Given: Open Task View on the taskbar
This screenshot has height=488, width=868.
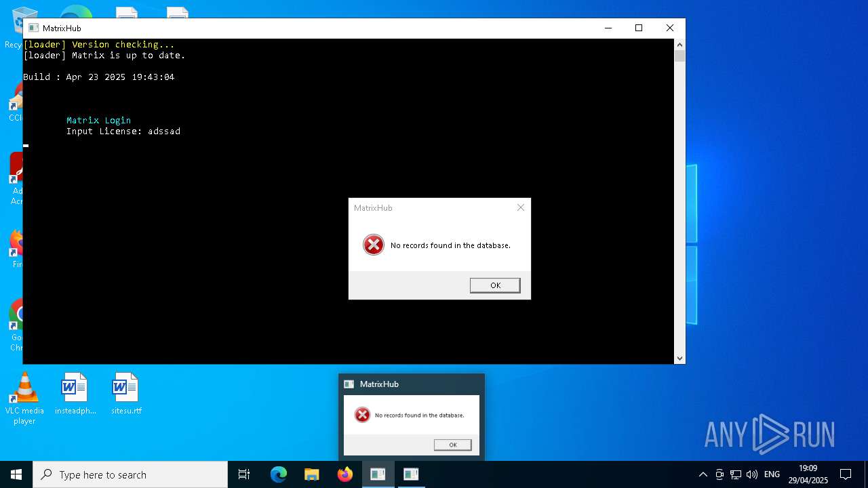Looking at the screenshot, I should [x=244, y=474].
